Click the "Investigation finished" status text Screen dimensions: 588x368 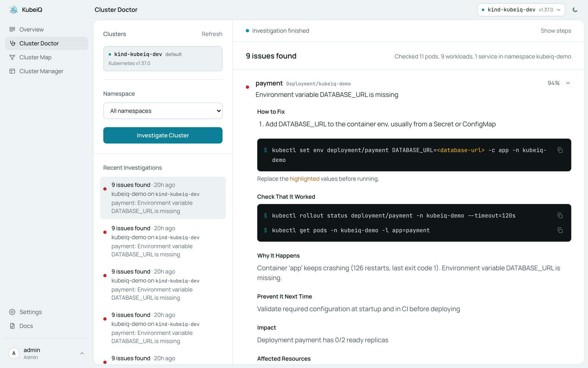coord(280,31)
